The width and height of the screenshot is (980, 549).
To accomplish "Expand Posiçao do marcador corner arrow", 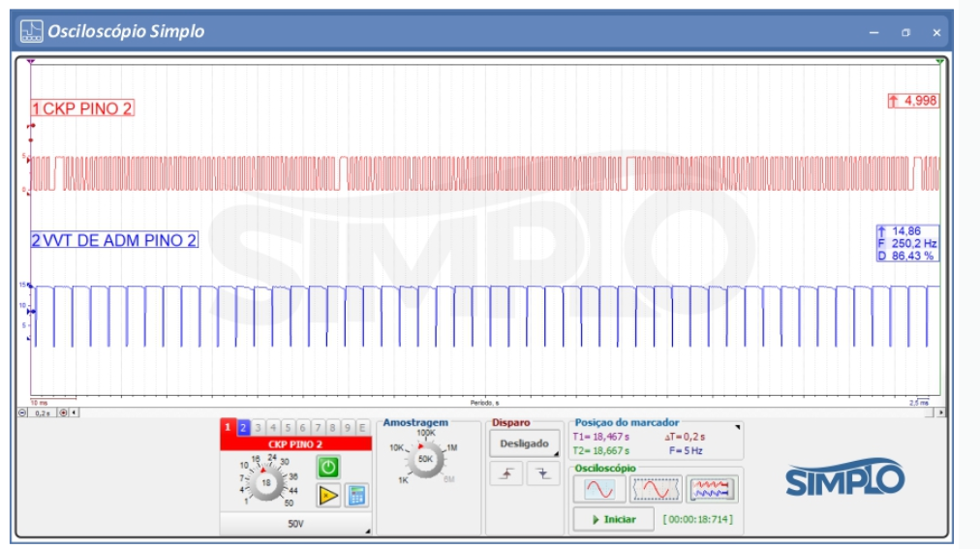I will pyautogui.click(x=738, y=427).
